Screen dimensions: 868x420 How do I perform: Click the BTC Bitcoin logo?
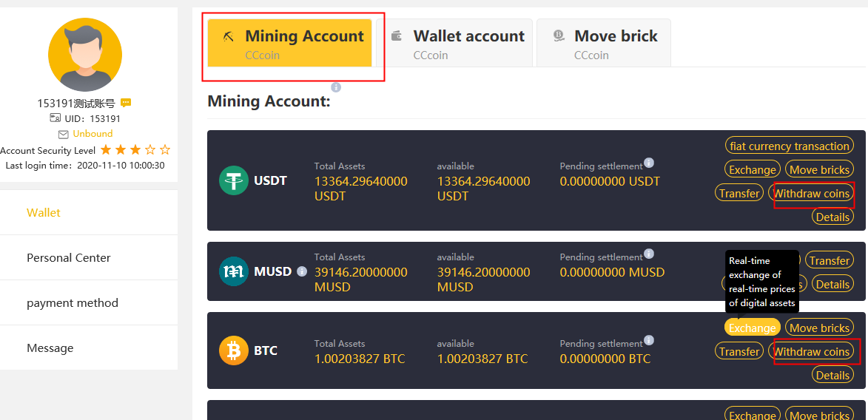[234, 350]
